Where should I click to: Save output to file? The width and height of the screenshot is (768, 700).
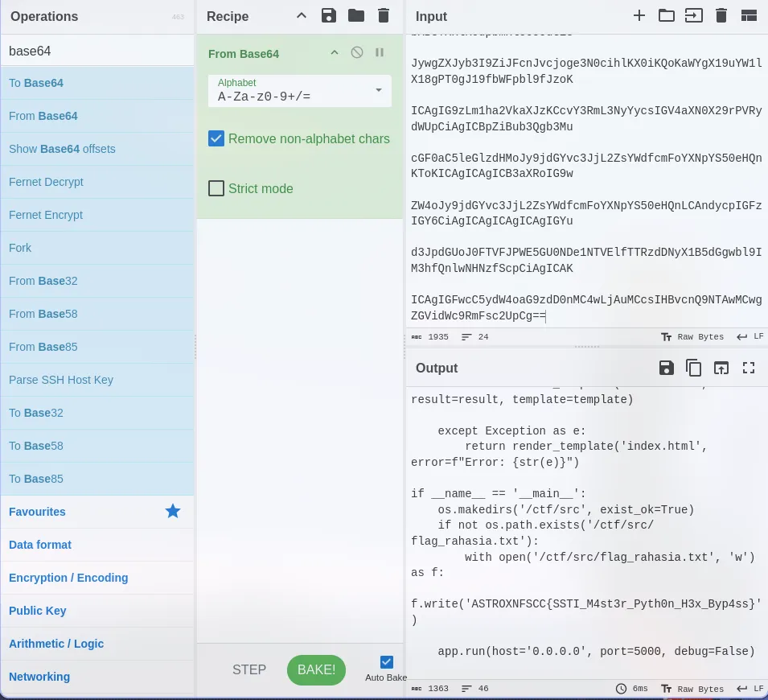666,368
